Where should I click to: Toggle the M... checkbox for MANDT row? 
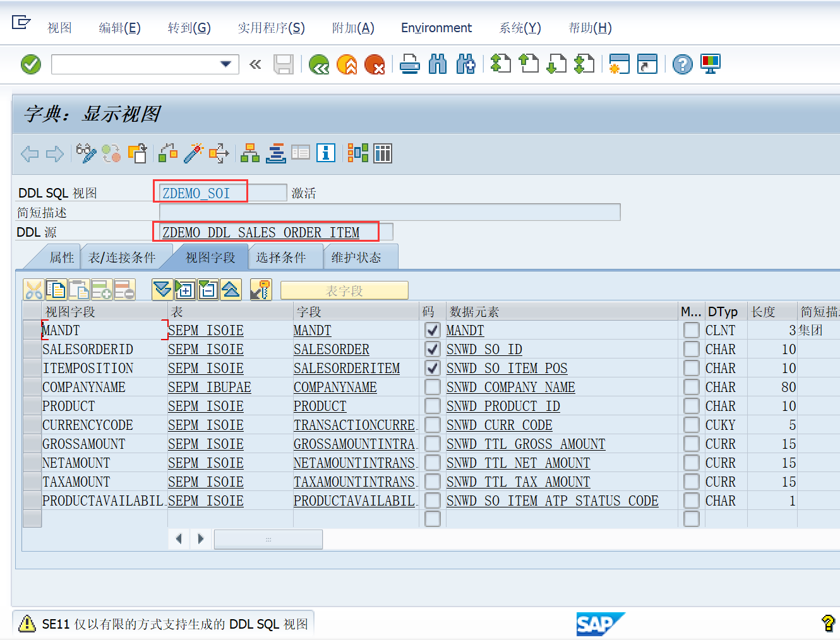click(x=692, y=330)
